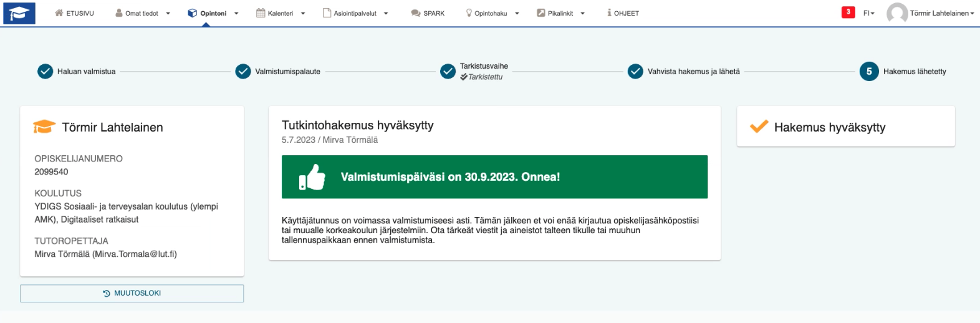Click the TUTOROPETTAJA label
The image size is (980, 323).
pyautogui.click(x=71, y=241)
